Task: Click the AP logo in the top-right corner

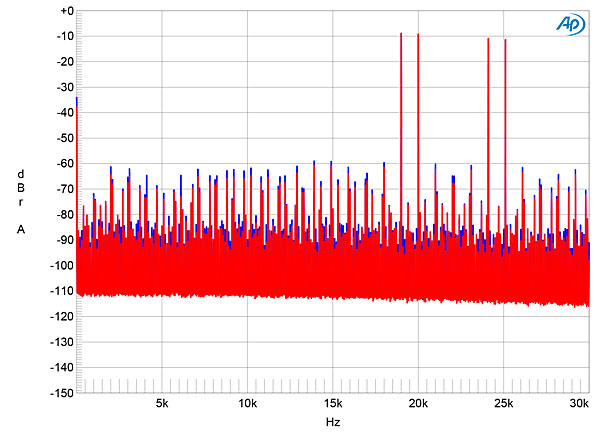Action: pyautogui.click(x=569, y=24)
